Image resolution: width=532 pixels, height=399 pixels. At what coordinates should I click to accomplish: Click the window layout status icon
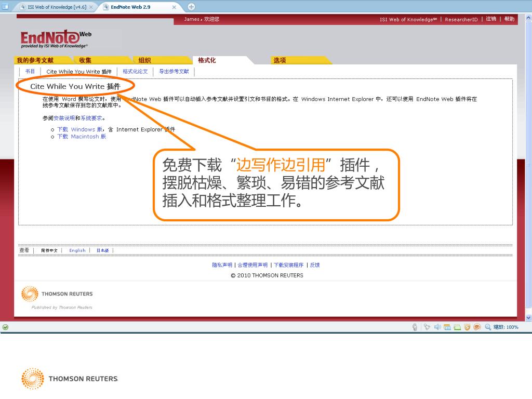(447, 327)
